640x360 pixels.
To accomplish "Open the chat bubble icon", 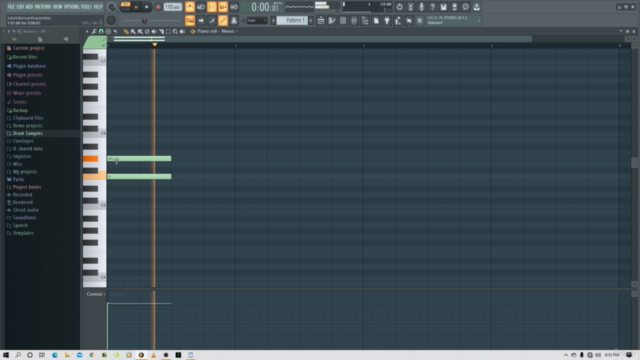I will pyautogui.click(x=465, y=7).
